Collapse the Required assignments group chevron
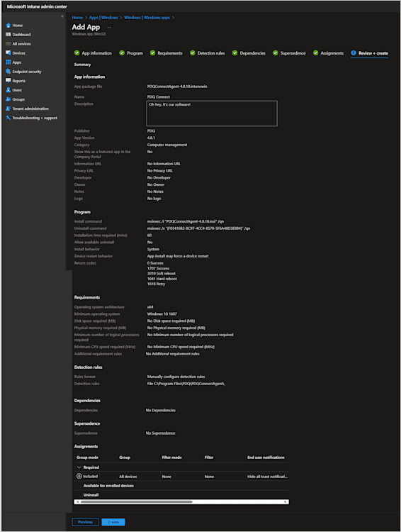401x532 pixels. [79, 467]
